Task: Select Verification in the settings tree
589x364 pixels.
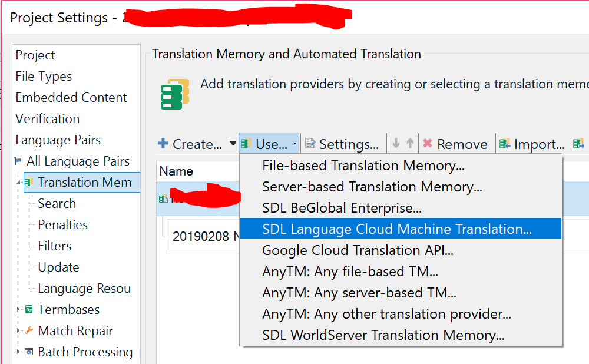Action: [47, 119]
